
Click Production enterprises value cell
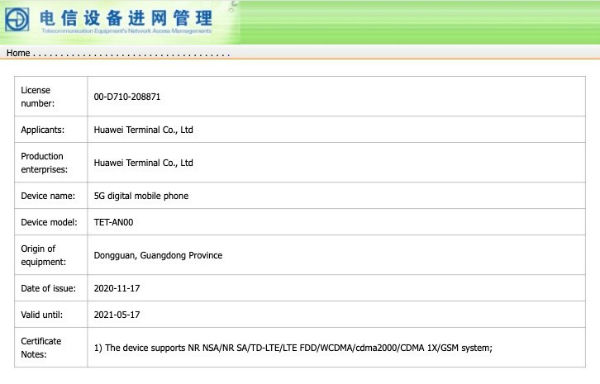tap(336, 163)
